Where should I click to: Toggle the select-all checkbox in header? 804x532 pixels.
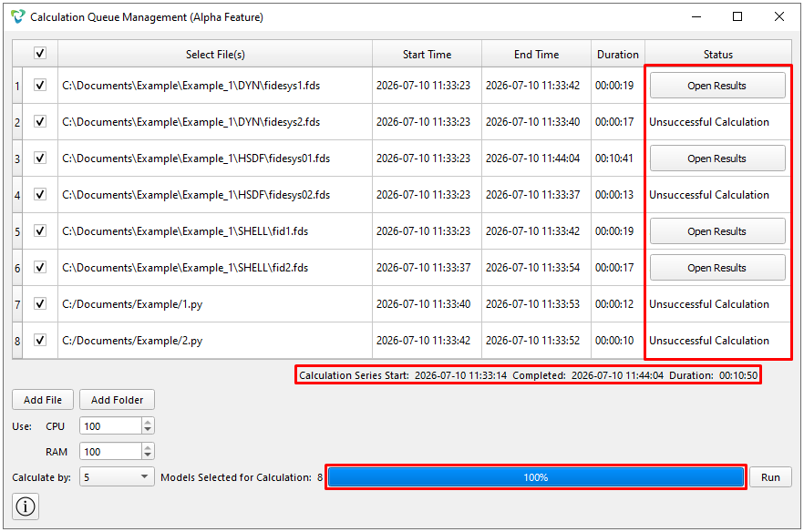coord(40,54)
